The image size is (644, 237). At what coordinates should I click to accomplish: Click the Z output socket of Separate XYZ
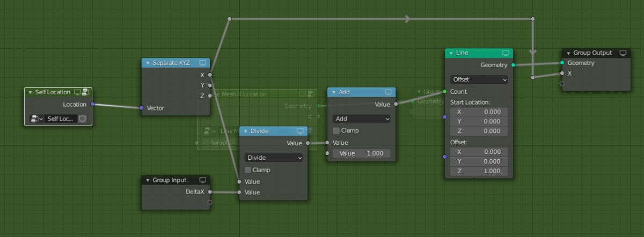(210, 95)
